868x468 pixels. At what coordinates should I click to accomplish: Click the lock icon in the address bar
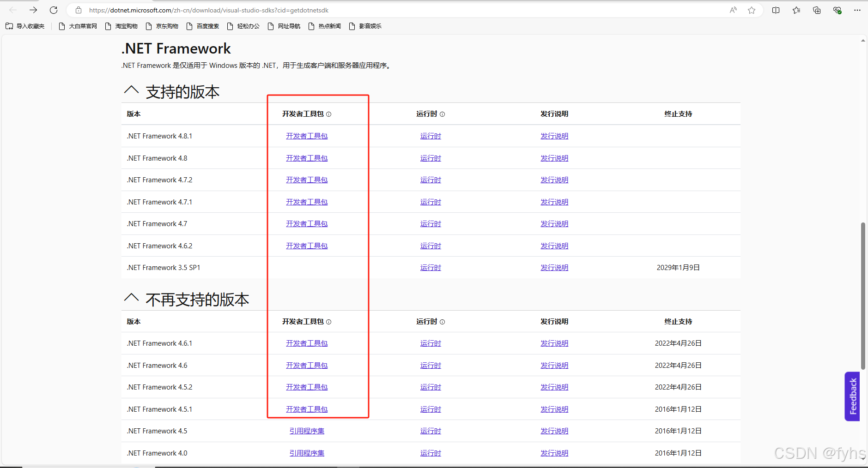79,10
